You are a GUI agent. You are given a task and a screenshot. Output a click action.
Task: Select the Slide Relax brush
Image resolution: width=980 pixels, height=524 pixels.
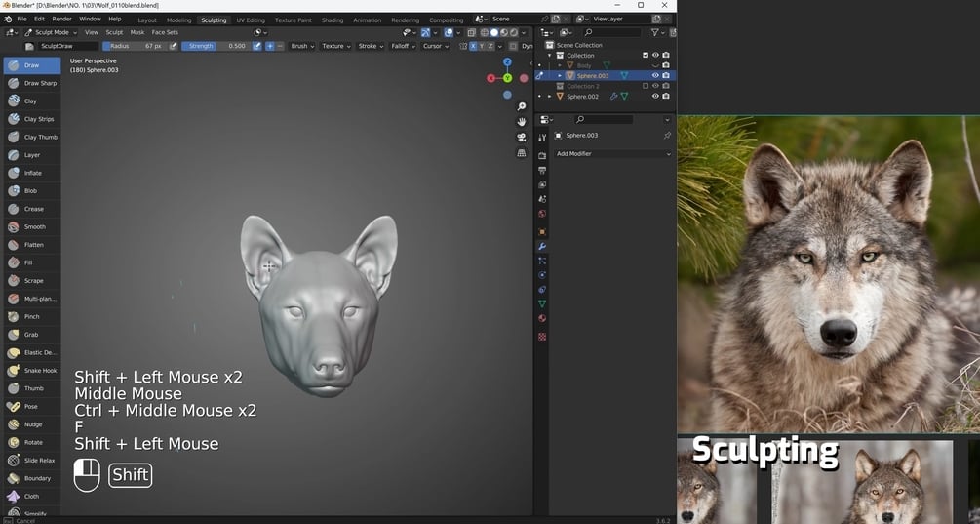pos(32,461)
